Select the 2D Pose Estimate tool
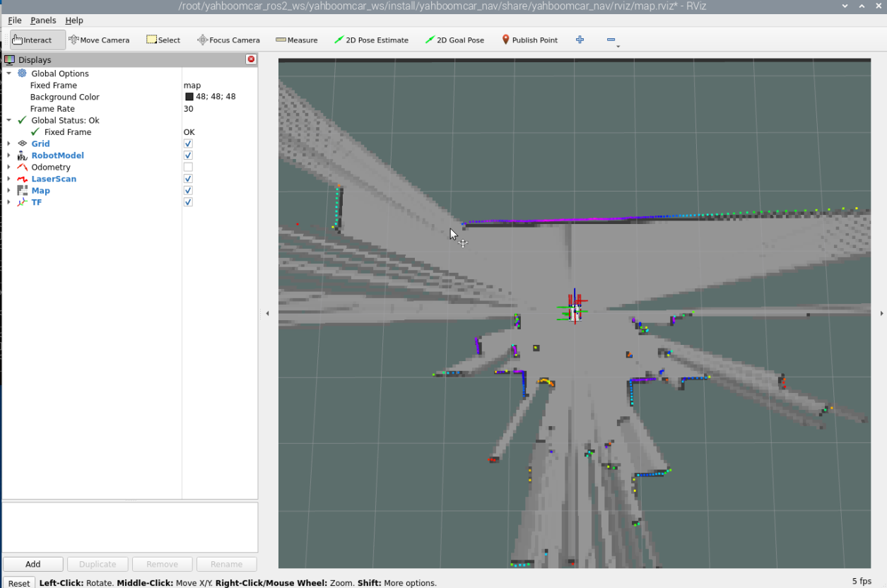 [x=371, y=40]
